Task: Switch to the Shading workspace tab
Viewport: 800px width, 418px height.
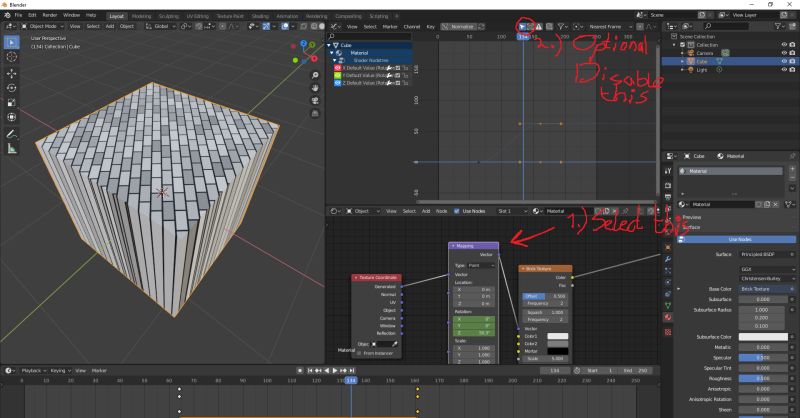Action: (260, 16)
